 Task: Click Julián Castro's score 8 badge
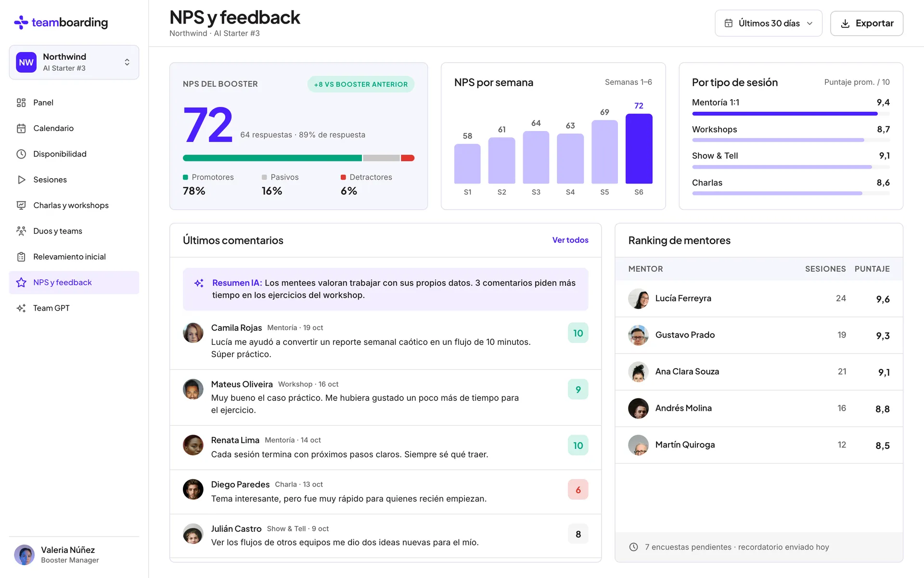click(x=578, y=534)
